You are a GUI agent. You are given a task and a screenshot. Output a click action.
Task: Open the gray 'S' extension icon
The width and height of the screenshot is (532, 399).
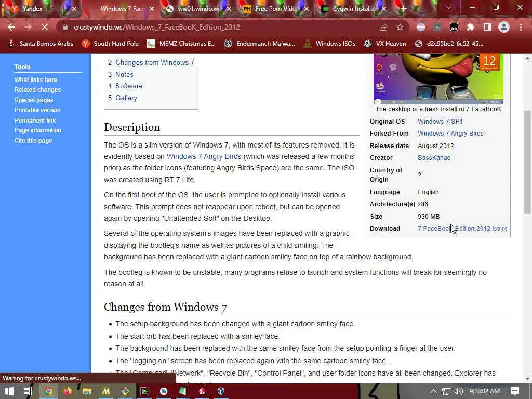[437, 27]
